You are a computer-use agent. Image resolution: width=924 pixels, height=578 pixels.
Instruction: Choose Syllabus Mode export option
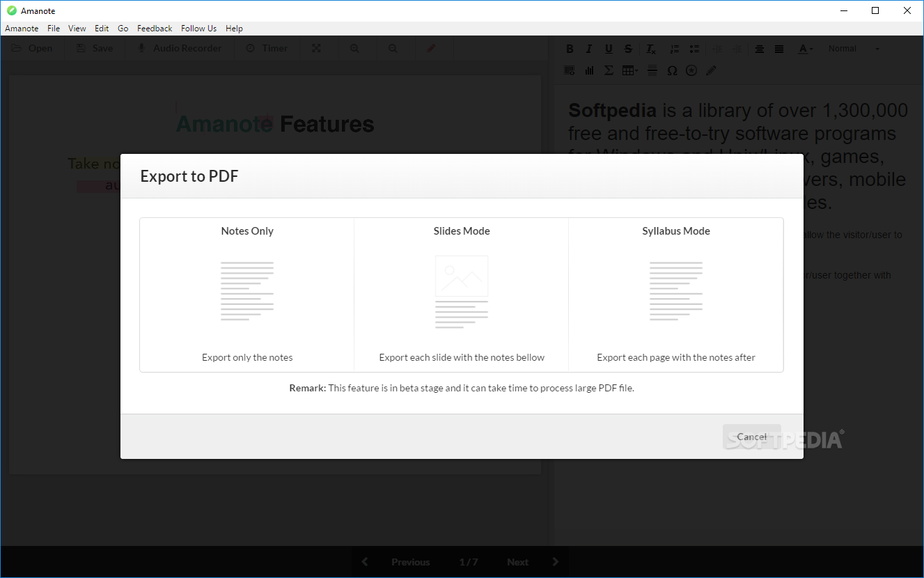click(676, 295)
